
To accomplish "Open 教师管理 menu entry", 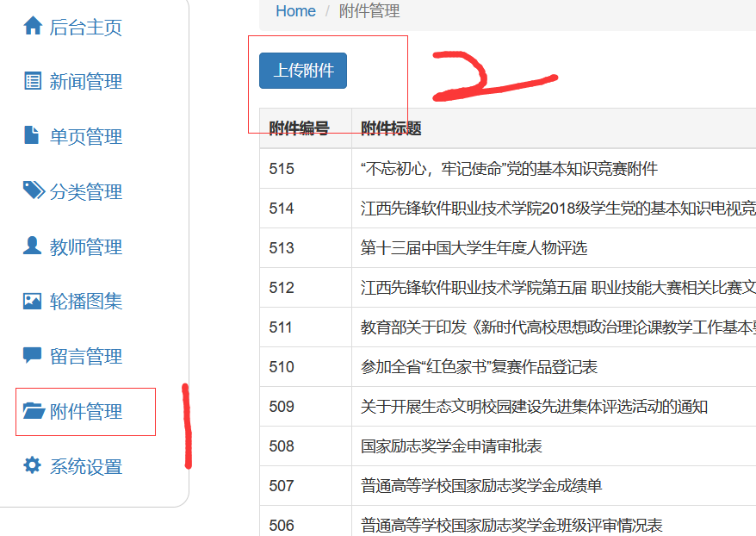I will click(86, 246).
